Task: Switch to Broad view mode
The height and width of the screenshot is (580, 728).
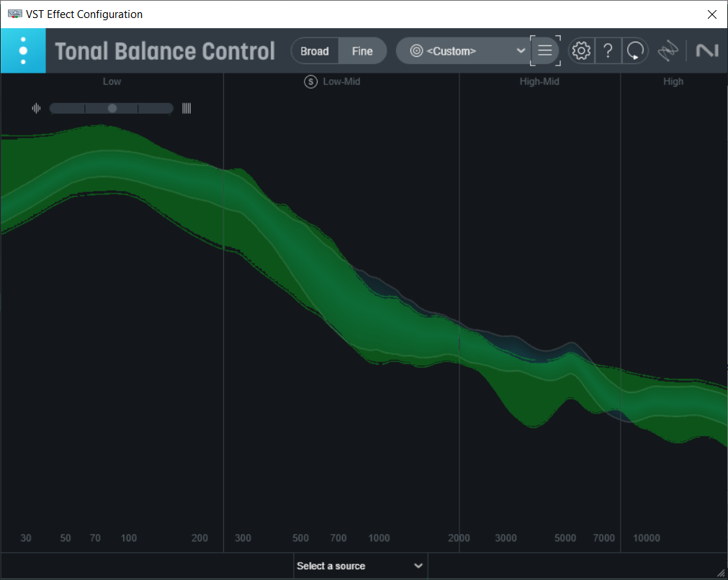Action: (315, 51)
